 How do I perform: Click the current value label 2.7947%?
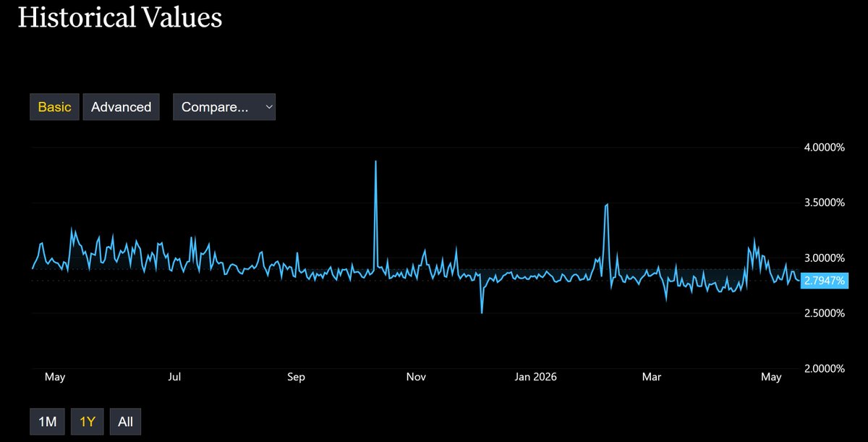coord(823,281)
